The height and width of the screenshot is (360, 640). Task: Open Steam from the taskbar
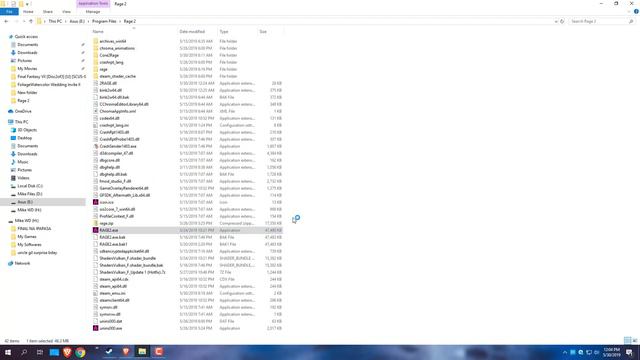[x=109, y=352]
